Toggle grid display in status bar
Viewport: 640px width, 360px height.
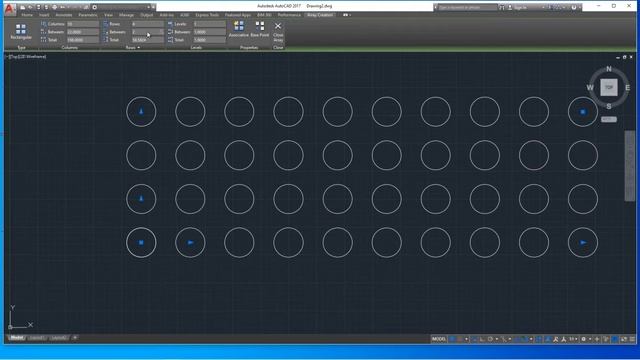[x=452, y=339]
